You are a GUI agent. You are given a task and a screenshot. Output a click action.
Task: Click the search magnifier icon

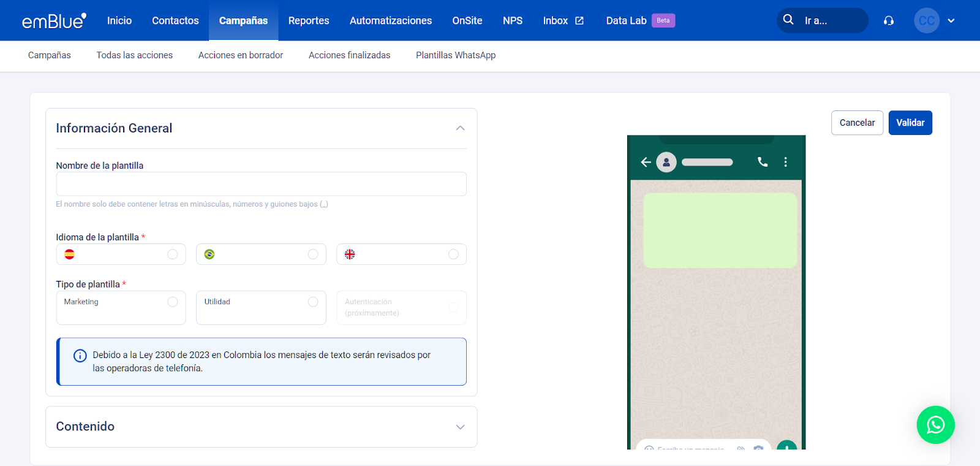tap(788, 20)
